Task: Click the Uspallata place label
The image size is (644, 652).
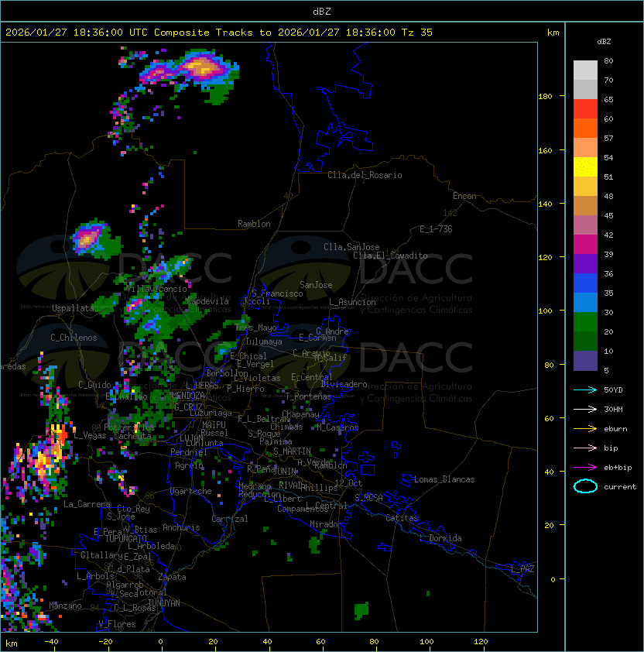Action: (72, 308)
